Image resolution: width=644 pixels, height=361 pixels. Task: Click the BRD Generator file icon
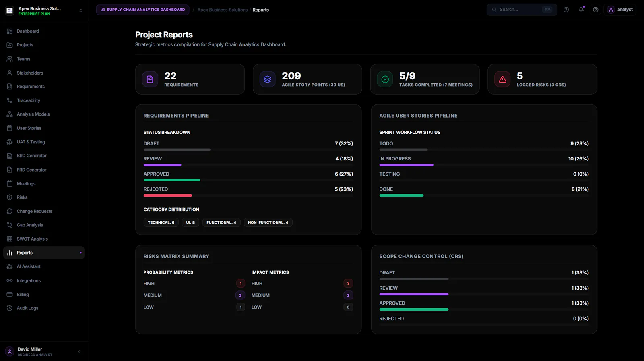pos(10,156)
